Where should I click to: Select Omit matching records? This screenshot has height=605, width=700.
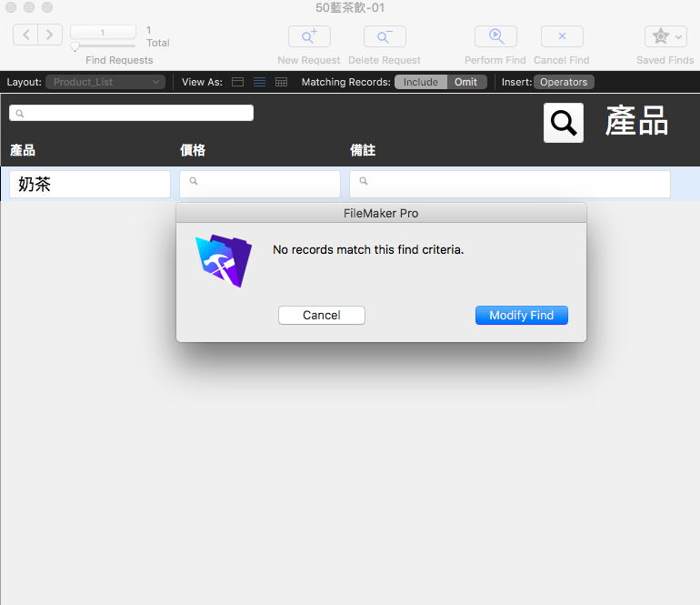[x=466, y=82]
